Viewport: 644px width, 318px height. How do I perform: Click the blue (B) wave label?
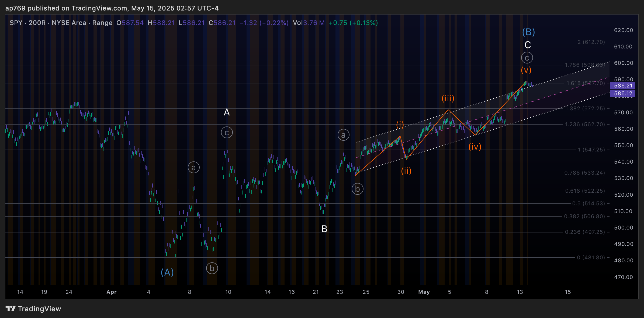528,32
